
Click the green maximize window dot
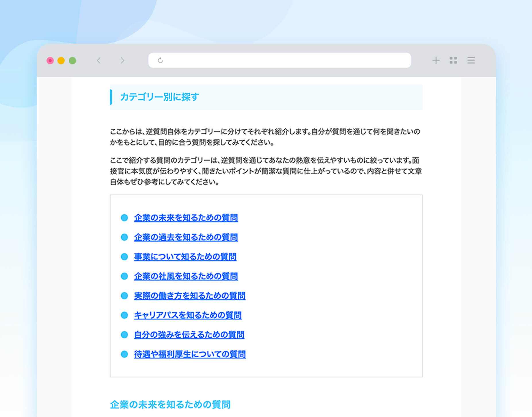[73, 61]
